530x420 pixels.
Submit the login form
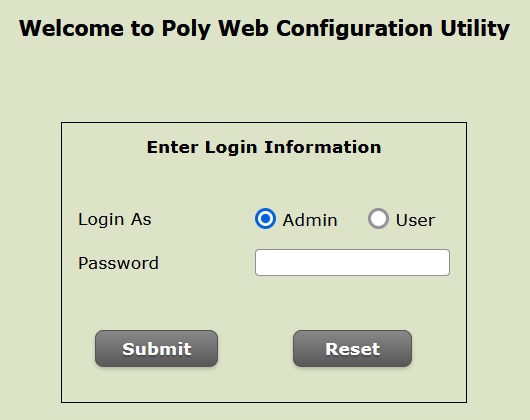point(156,348)
